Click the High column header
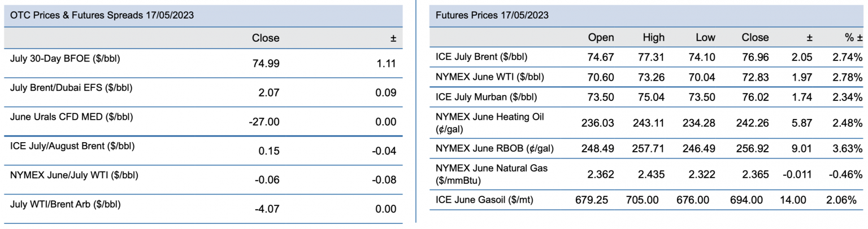This screenshot has width=868, height=229. 653,38
